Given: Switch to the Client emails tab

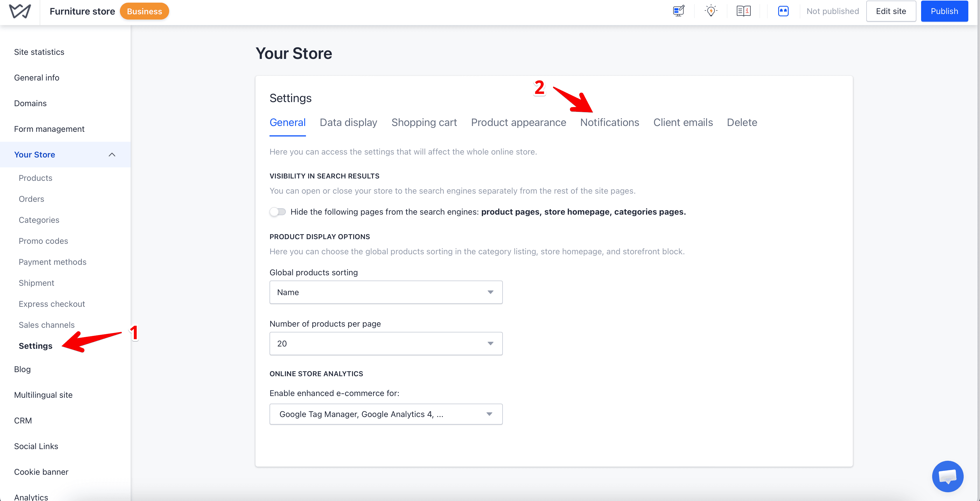Looking at the screenshot, I should [683, 122].
